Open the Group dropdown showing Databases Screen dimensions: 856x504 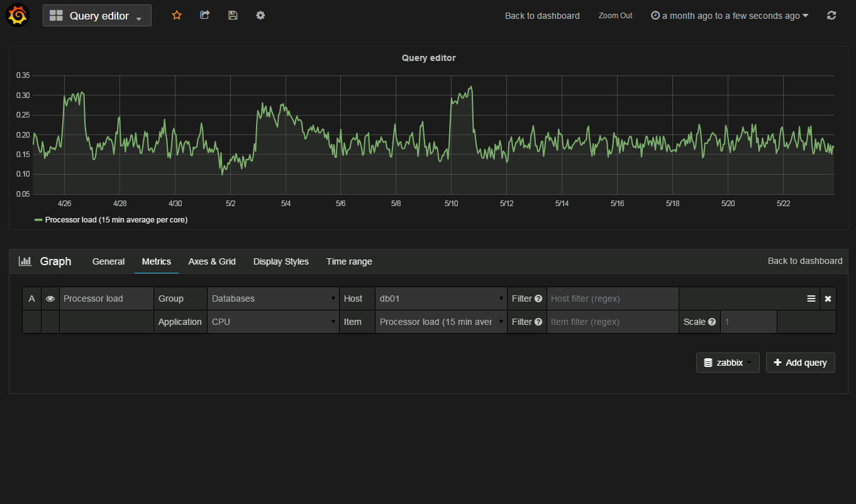(x=273, y=299)
